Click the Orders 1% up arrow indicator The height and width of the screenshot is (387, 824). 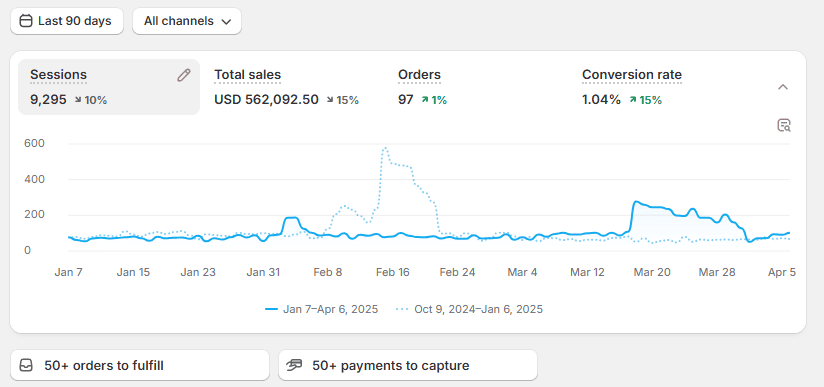(425, 100)
